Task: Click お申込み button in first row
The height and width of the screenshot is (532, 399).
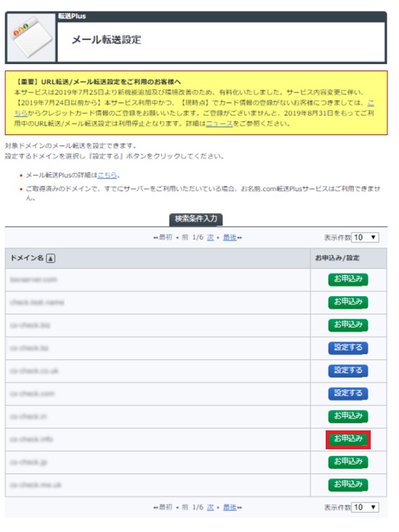Action: point(348,279)
